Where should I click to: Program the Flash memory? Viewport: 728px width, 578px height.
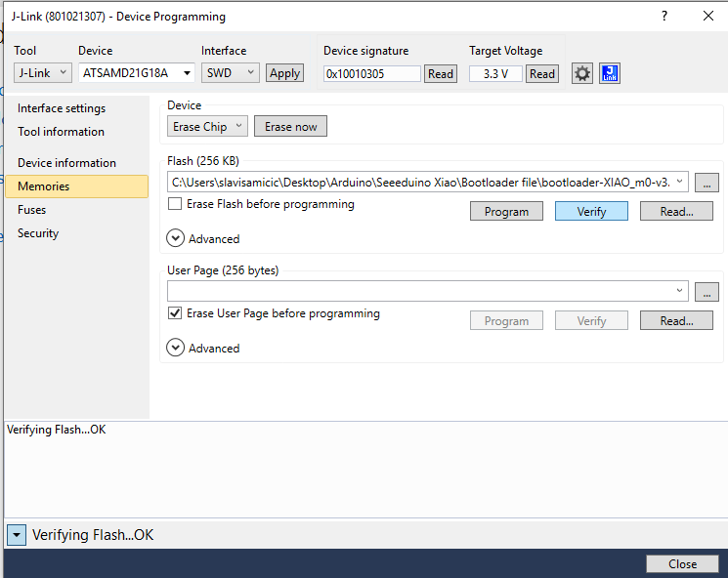(506, 212)
